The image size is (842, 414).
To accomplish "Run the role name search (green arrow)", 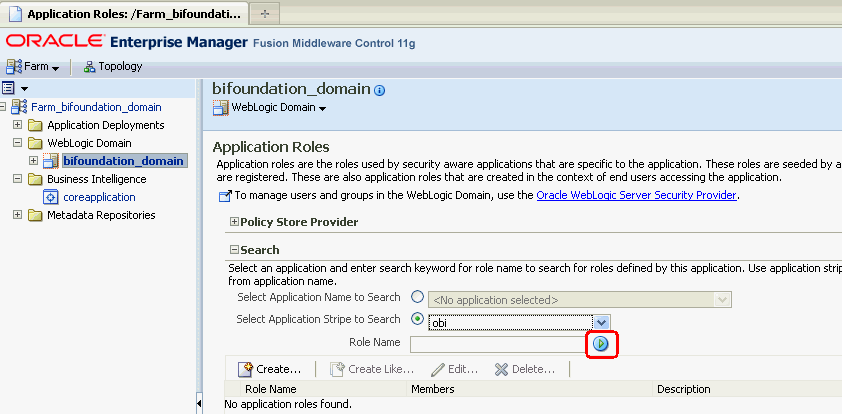I will pos(600,343).
